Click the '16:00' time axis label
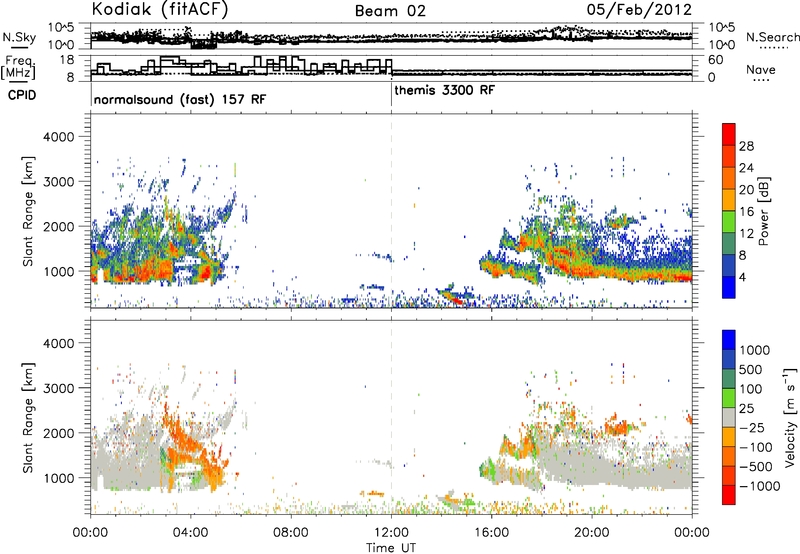Screen dimensions: 800x554 click(491, 533)
